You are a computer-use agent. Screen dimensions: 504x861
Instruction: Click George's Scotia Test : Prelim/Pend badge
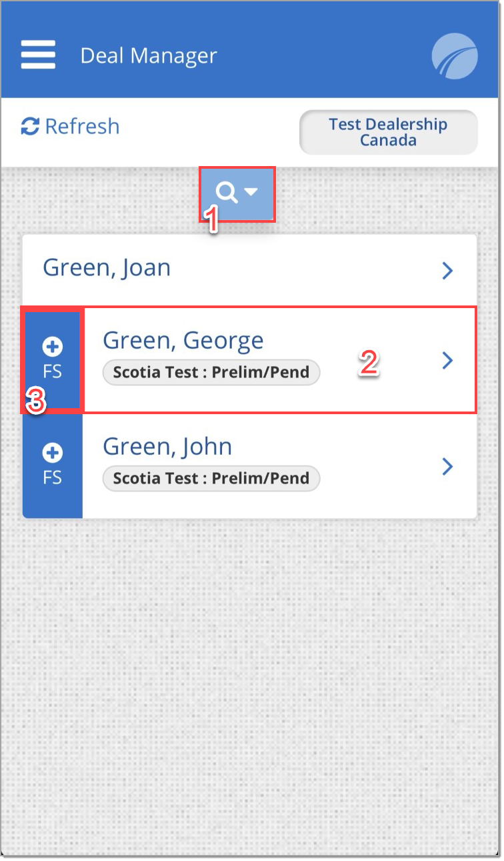(211, 372)
